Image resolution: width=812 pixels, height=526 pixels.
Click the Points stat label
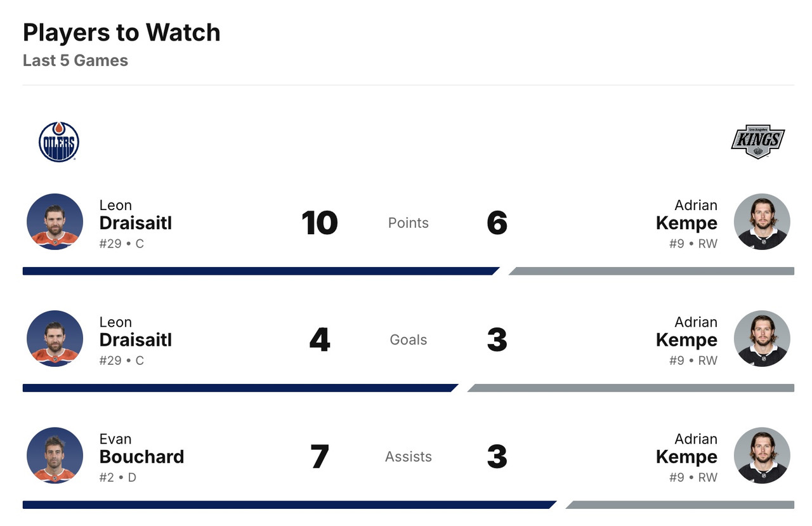408,223
